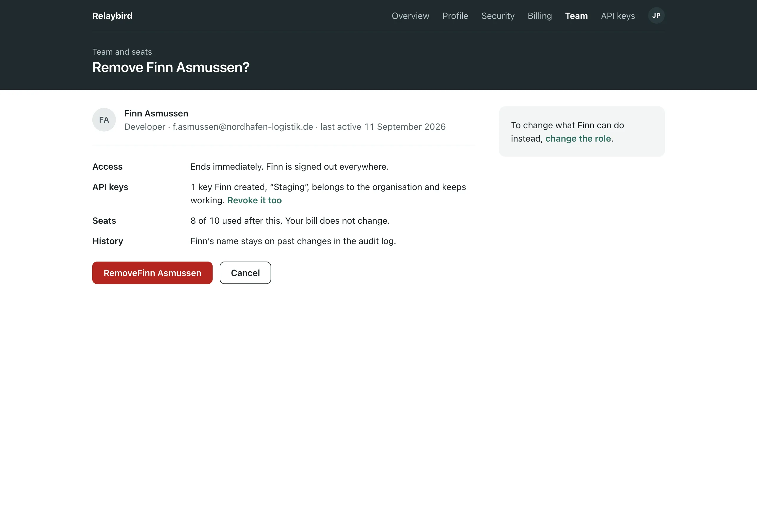Click the Access row label
Viewport: 757px width, 532px height.
coord(107,166)
